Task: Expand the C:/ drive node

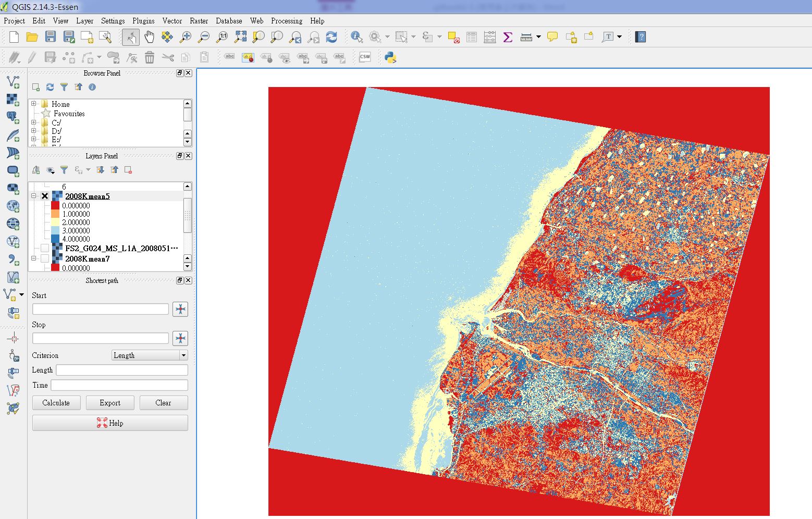Action: pos(34,123)
